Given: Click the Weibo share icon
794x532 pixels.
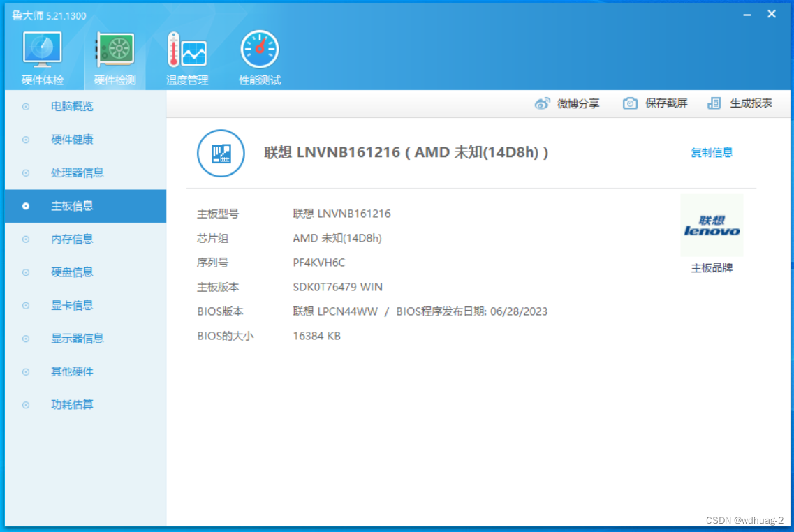Looking at the screenshot, I should (542, 103).
